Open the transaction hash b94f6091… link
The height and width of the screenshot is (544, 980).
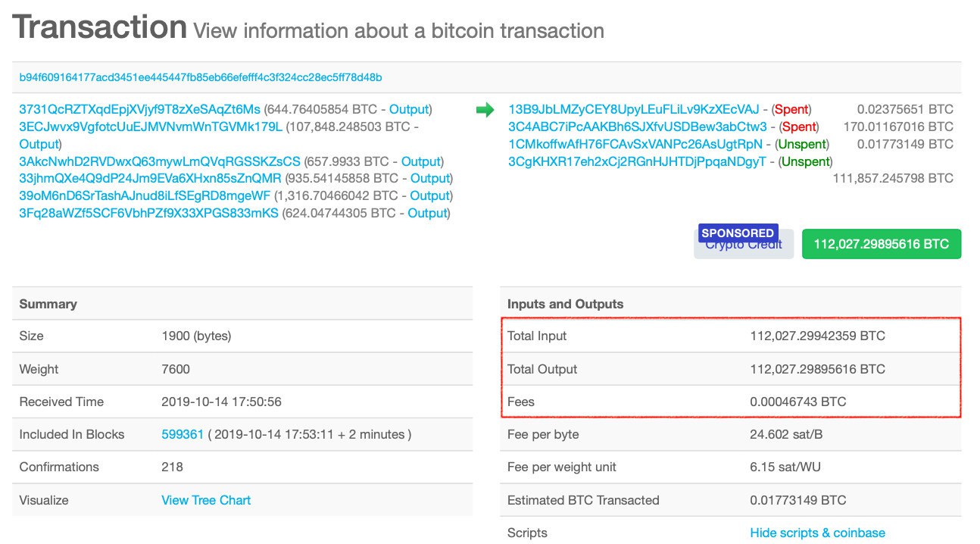201,77
